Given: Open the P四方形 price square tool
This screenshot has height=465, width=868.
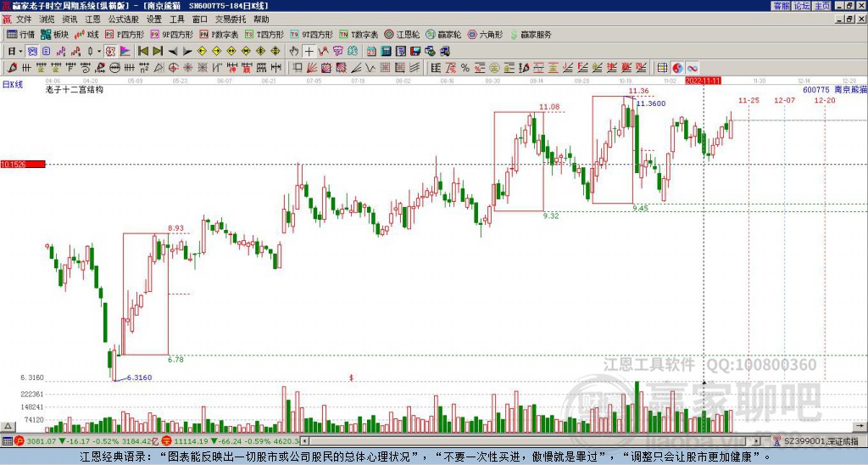Looking at the screenshot, I should pyautogui.click(x=125, y=34).
